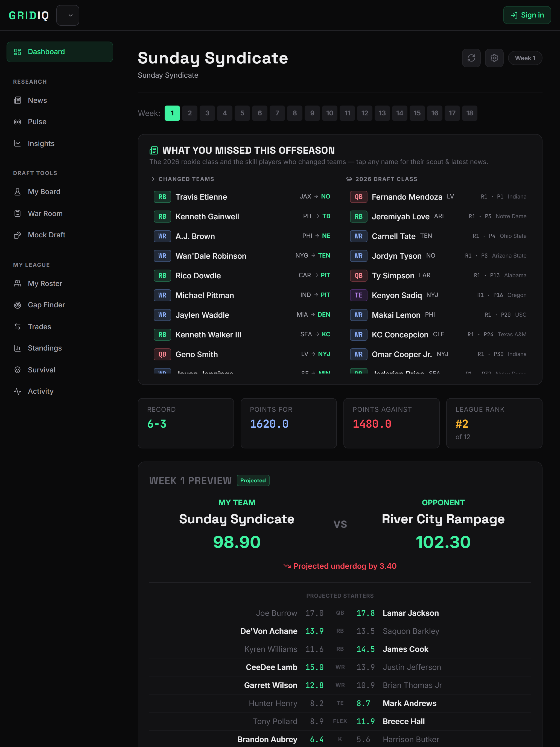Open the league switcher dropdown
The height and width of the screenshot is (747, 560).
click(x=68, y=15)
